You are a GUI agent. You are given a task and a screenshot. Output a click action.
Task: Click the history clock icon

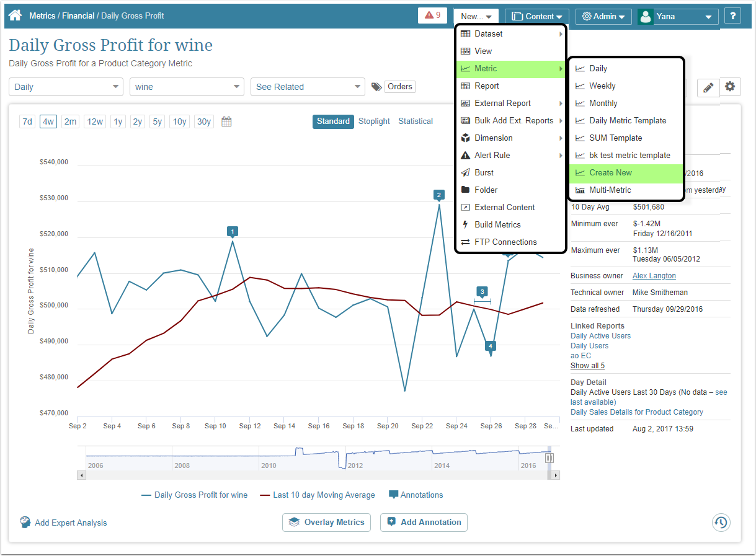(721, 523)
